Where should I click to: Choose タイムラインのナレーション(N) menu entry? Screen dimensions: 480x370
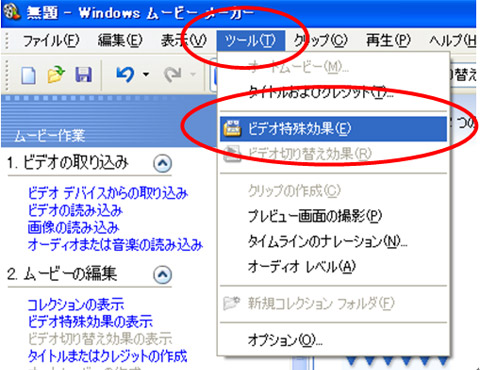coord(333,241)
